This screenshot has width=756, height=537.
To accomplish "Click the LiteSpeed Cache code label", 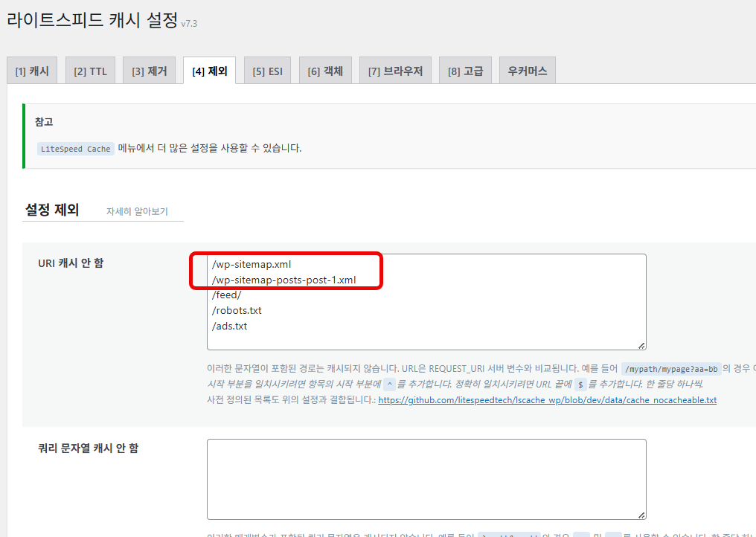I will point(76,149).
